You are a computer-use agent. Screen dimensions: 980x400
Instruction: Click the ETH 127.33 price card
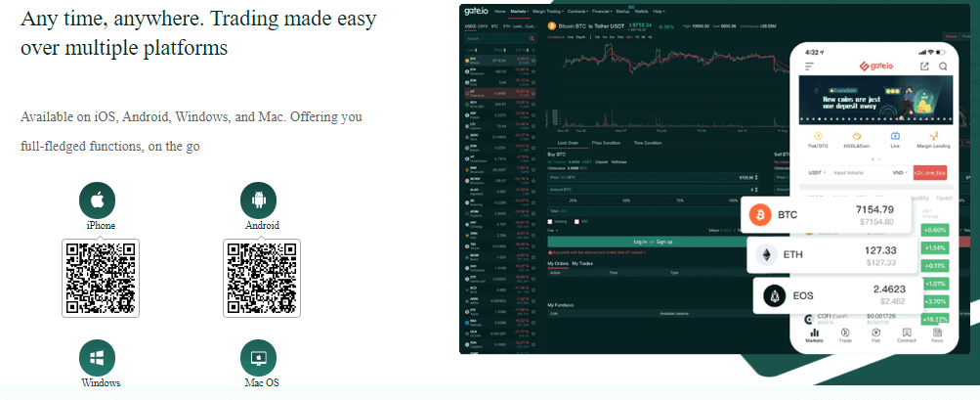click(833, 255)
